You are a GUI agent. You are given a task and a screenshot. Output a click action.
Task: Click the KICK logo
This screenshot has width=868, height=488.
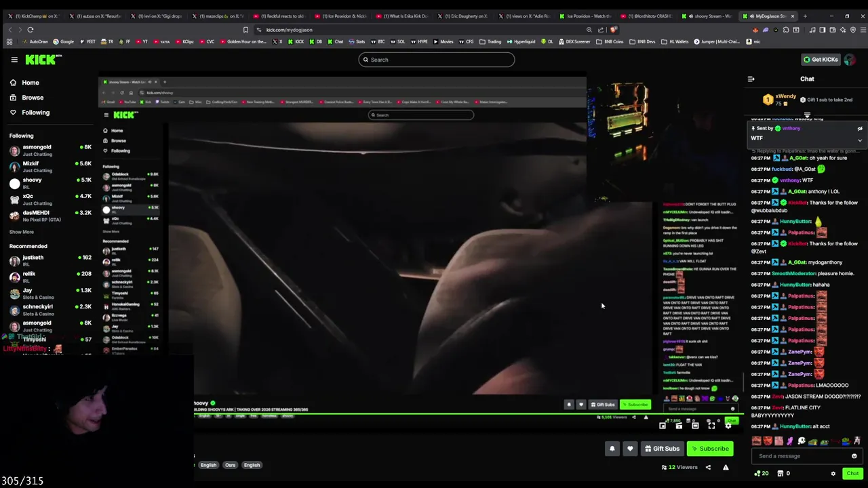[x=43, y=60]
